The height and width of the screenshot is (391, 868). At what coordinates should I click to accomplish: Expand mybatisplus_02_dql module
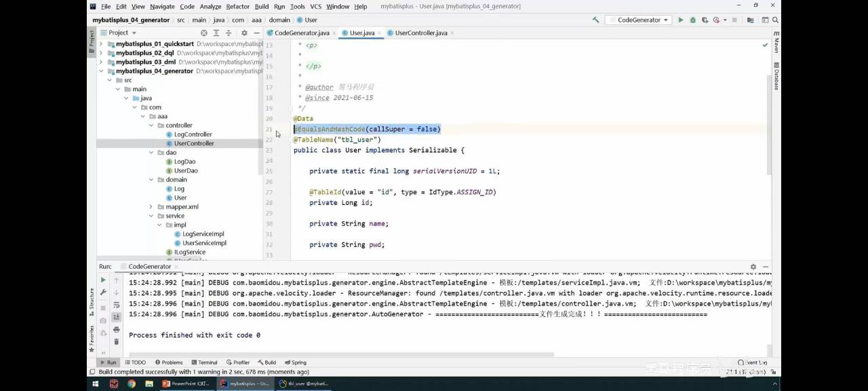pos(101,52)
